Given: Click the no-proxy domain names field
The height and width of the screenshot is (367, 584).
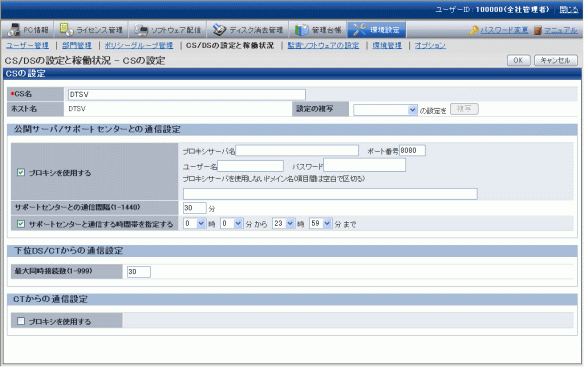Looking at the screenshot, I should (x=330, y=194).
